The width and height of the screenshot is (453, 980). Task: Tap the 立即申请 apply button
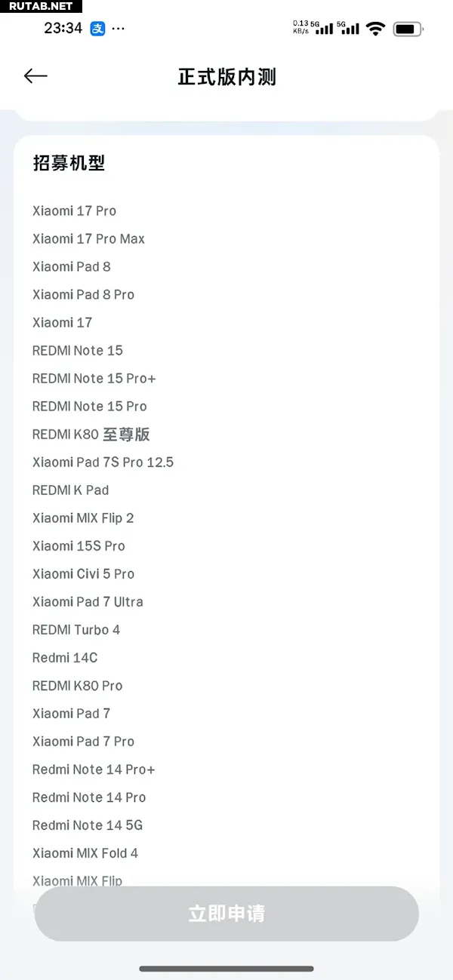point(226,914)
